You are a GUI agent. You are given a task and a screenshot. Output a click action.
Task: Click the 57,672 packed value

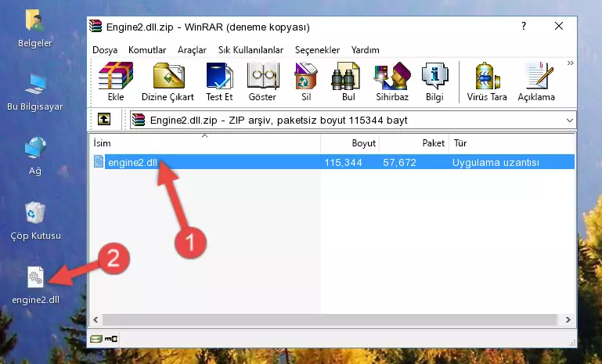[x=399, y=162]
